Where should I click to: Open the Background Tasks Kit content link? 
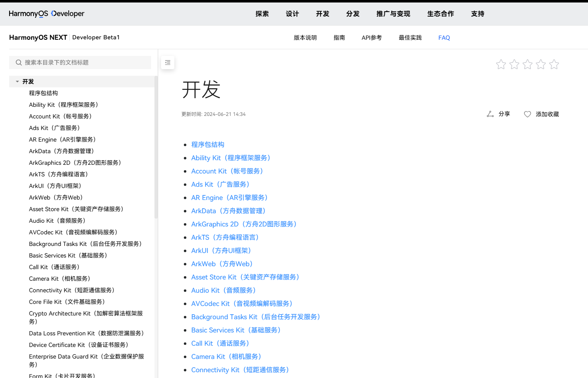257,317
